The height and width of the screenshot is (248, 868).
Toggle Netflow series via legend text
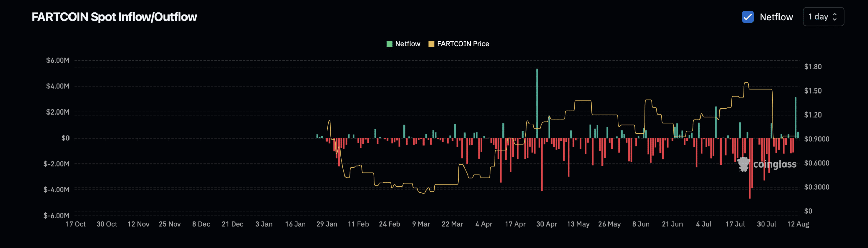408,44
